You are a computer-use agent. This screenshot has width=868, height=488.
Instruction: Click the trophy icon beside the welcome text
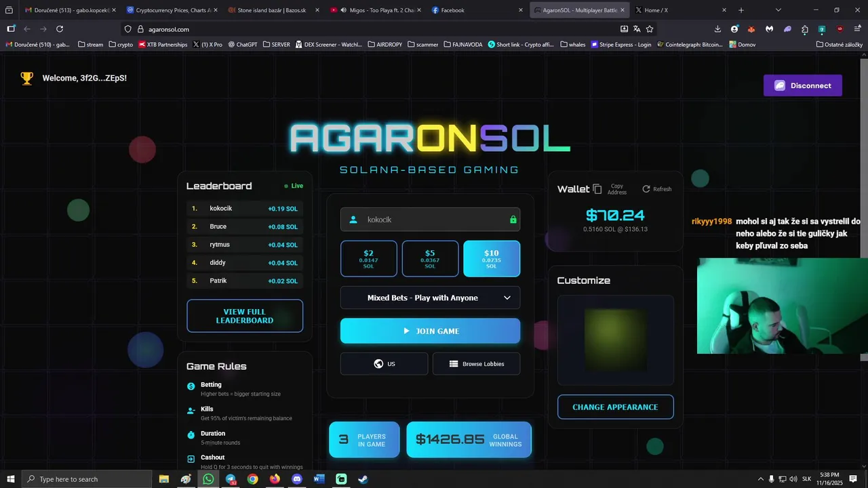pos(26,78)
